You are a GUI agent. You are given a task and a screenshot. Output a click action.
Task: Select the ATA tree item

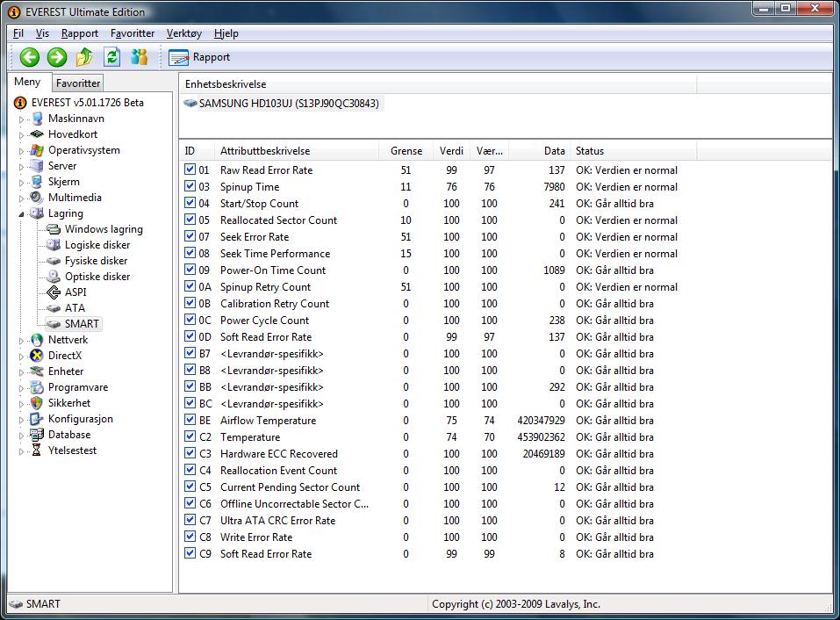[75, 308]
